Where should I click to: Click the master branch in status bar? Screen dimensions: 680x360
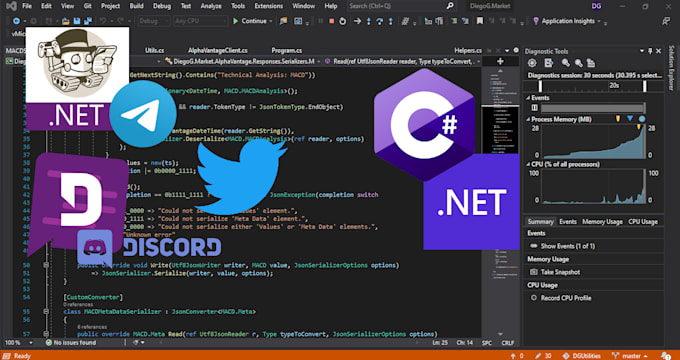[630, 356]
